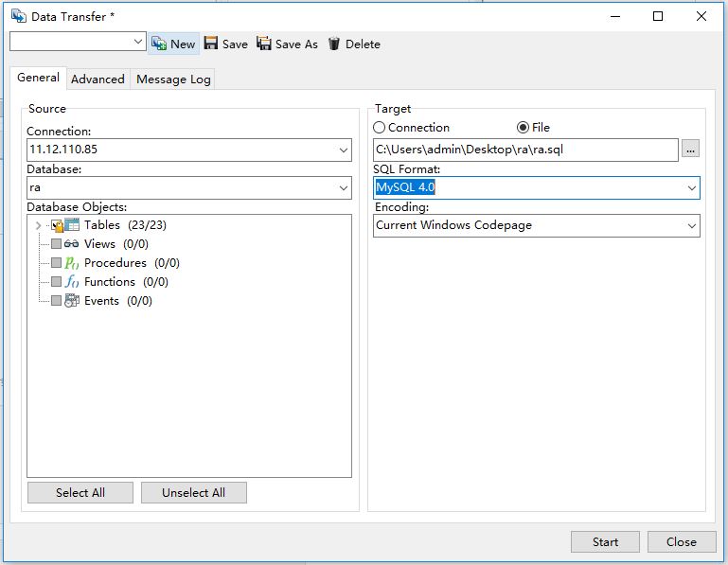Click the Tables grid icon in objects tree
Screen dimensions: 728x565
click(x=72, y=224)
